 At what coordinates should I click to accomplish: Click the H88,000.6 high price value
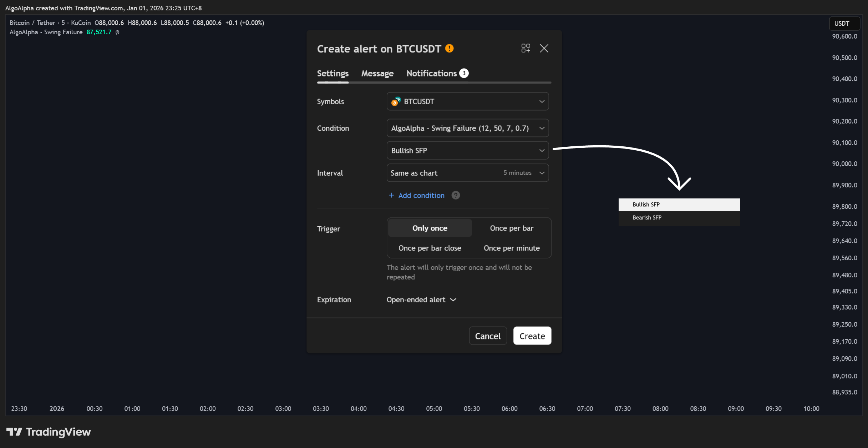click(142, 23)
